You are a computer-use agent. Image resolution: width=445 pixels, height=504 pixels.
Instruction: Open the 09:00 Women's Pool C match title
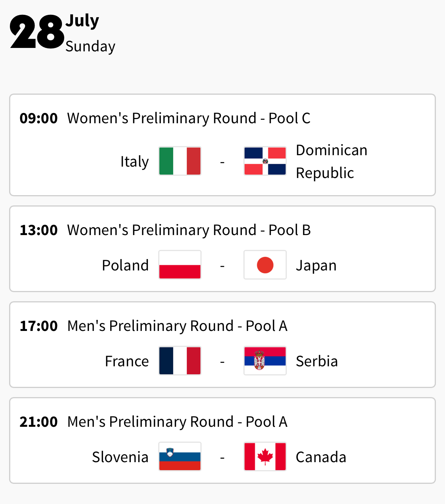(189, 118)
